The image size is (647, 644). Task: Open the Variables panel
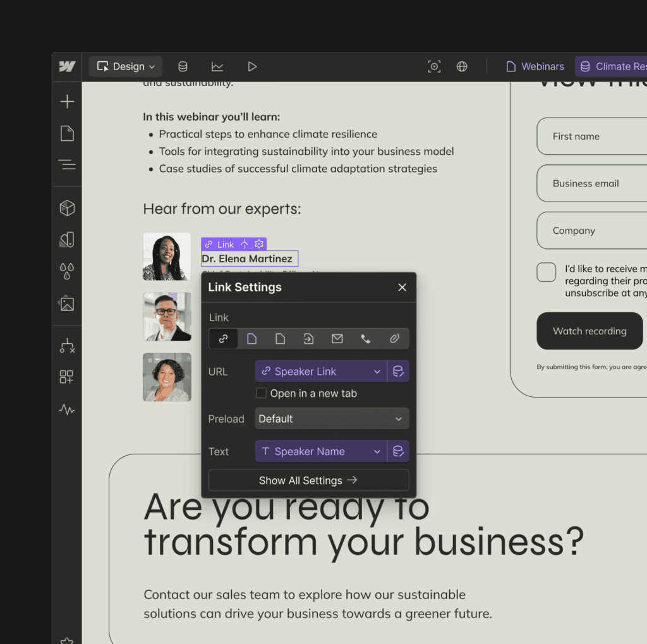click(x=67, y=271)
